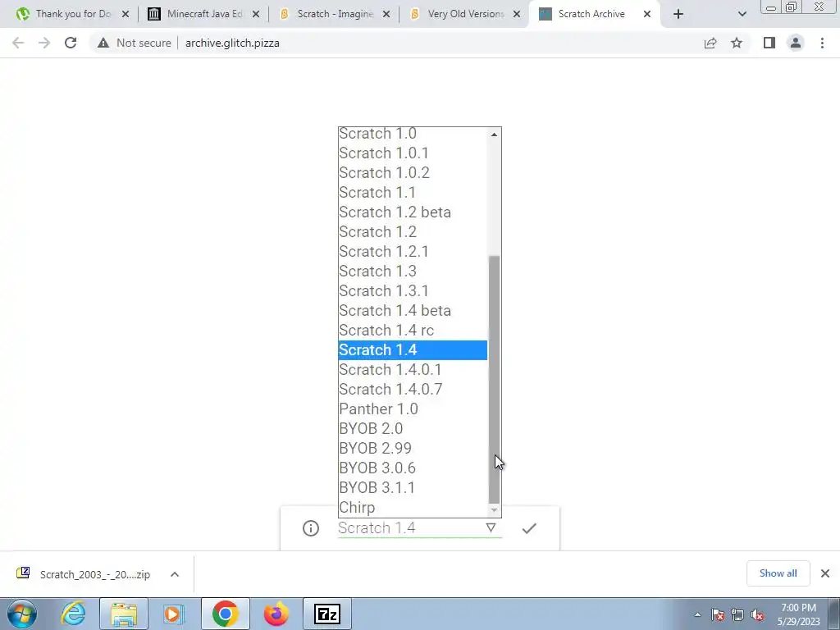This screenshot has width=840, height=630.
Task: Click the list scrollbar down arrow
Action: click(x=494, y=510)
